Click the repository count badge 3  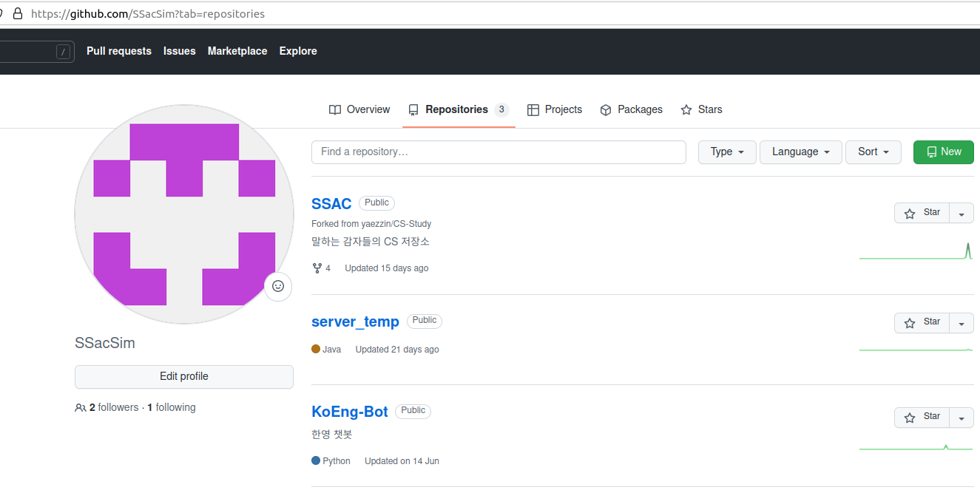[501, 109]
